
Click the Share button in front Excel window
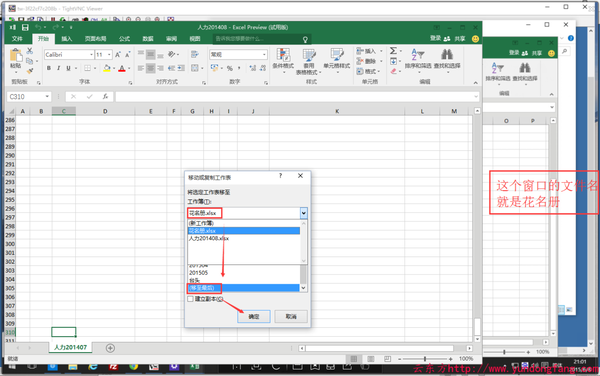coord(456,39)
